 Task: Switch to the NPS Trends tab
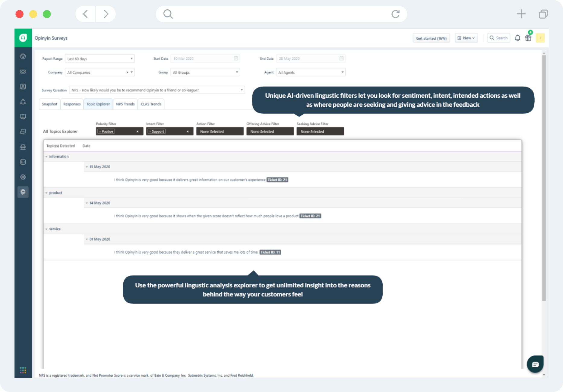125,104
